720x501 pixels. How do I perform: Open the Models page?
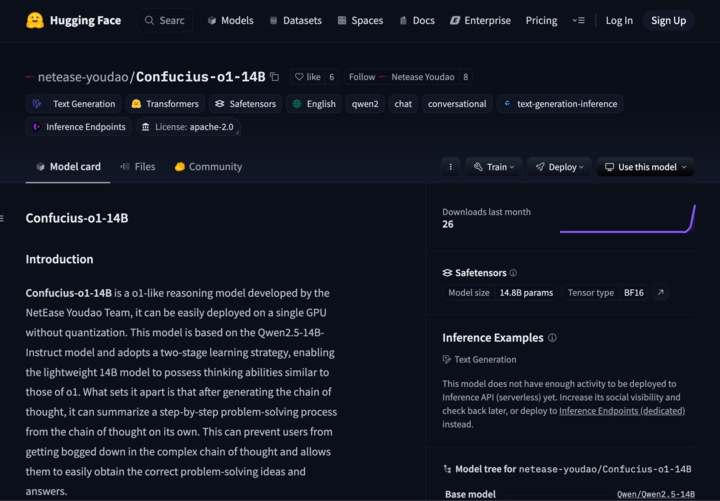(x=231, y=20)
